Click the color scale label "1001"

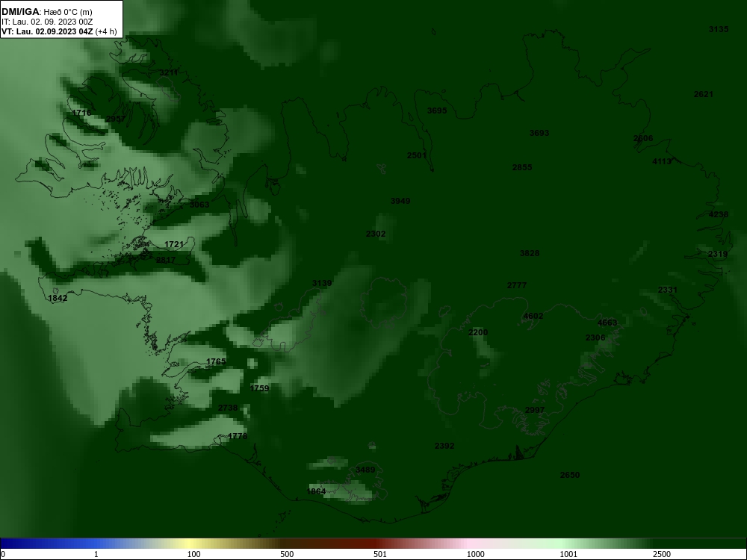coord(568,554)
